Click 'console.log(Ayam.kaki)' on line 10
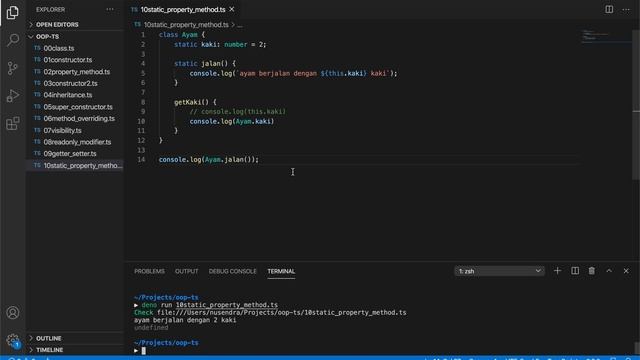This screenshot has height=360, width=640. tap(231, 121)
